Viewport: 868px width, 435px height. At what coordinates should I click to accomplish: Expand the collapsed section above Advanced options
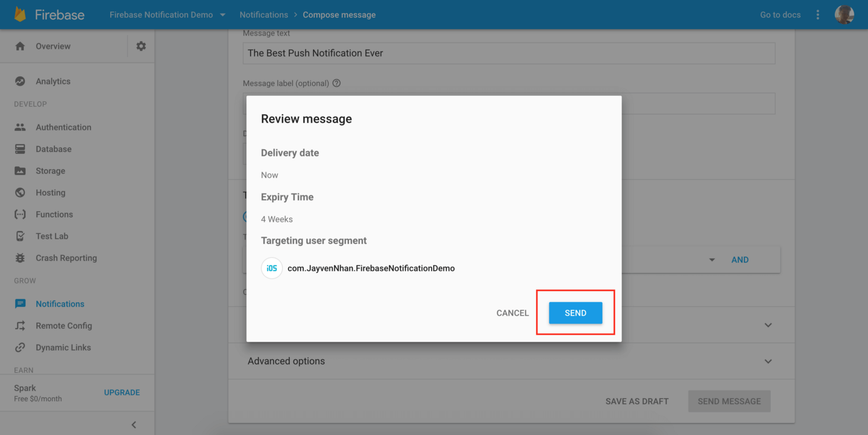coord(768,325)
